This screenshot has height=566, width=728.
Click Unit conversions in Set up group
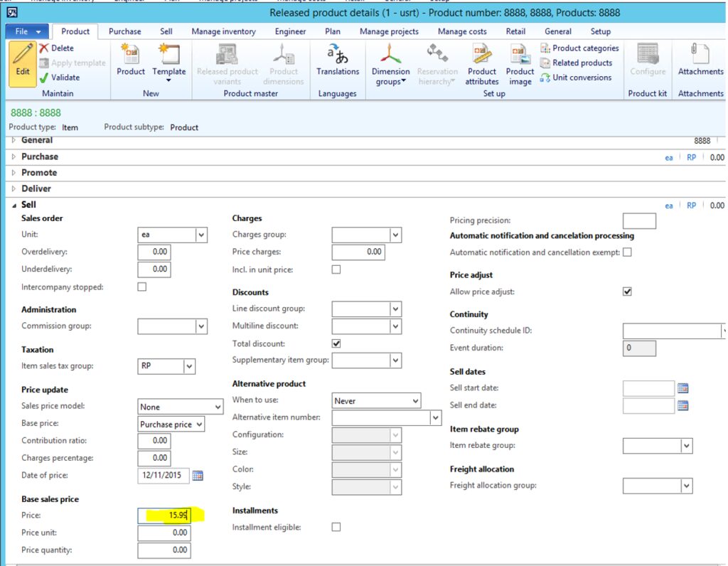[582, 78]
